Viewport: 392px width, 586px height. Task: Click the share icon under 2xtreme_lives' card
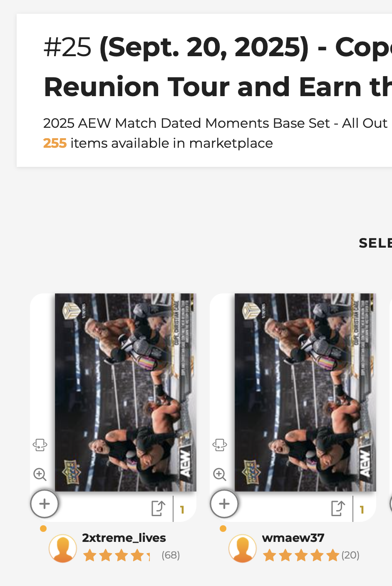(x=158, y=508)
